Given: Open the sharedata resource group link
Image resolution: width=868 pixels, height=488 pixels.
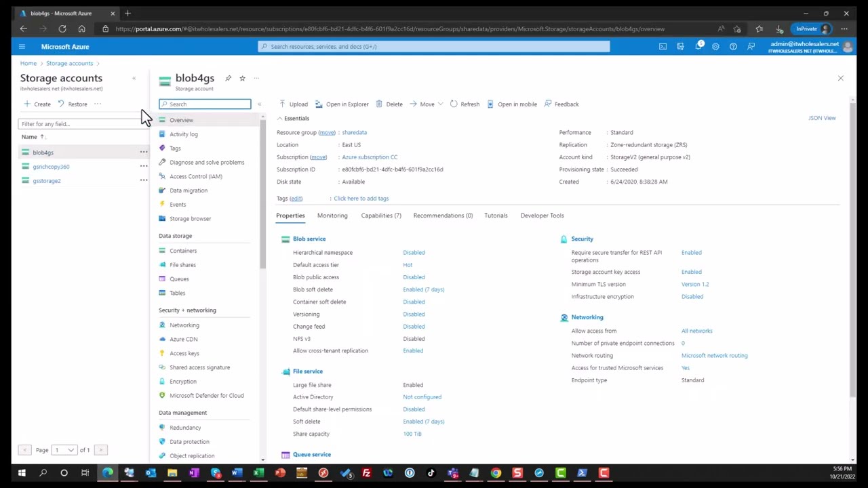Looking at the screenshot, I should (354, 133).
